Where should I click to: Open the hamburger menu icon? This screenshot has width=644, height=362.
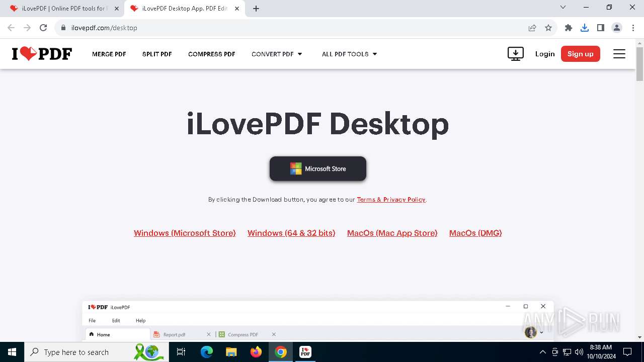pyautogui.click(x=619, y=54)
